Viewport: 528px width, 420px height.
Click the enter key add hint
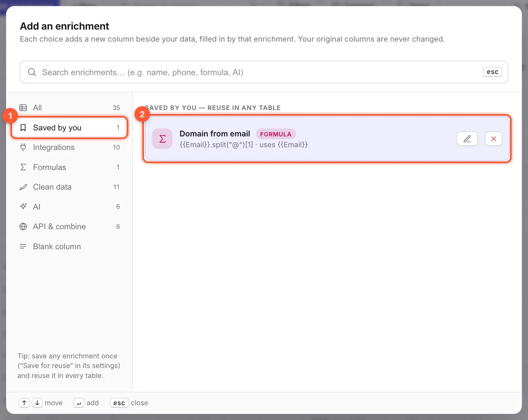pyautogui.click(x=79, y=403)
